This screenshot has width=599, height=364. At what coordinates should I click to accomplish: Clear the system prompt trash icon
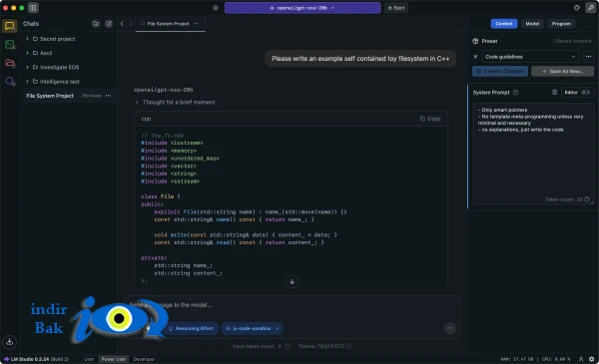[554, 93]
